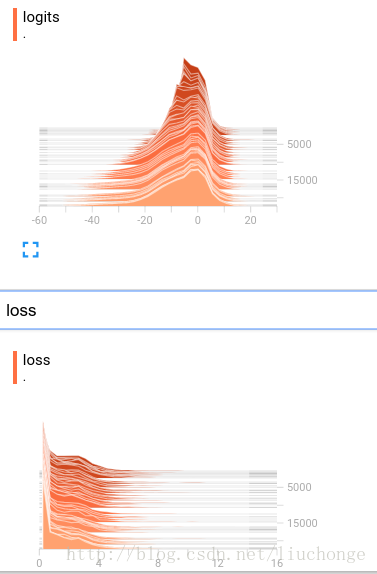Click the orange run swatch beside loss chart
The width and height of the screenshot is (377, 574).
(x=15, y=368)
